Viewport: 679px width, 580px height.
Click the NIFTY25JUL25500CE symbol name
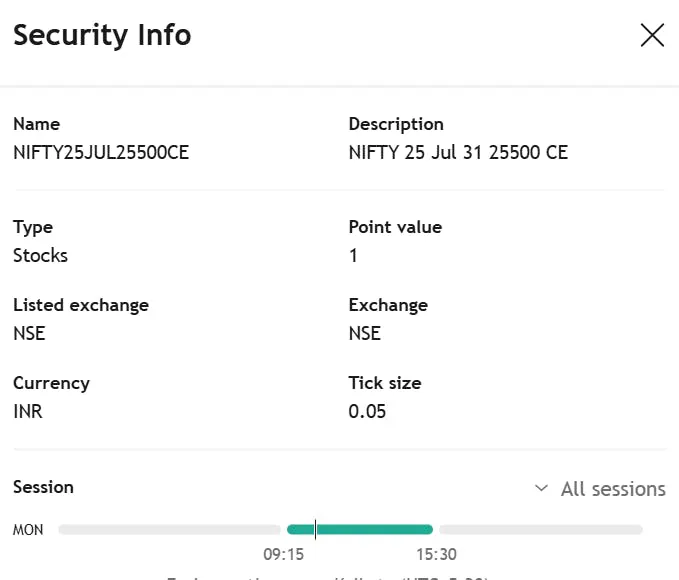click(101, 153)
